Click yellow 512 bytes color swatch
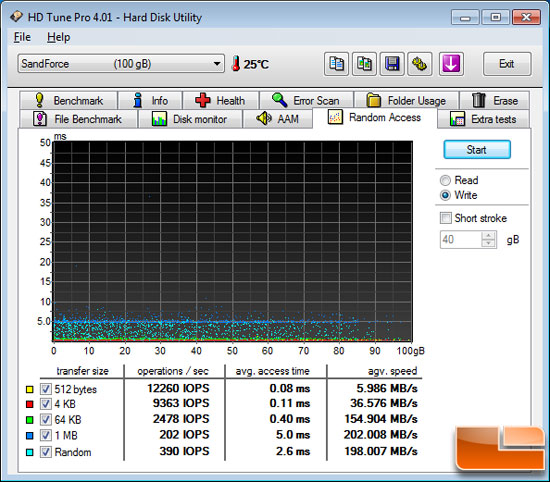The image size is (550, 482). point(30,389)
